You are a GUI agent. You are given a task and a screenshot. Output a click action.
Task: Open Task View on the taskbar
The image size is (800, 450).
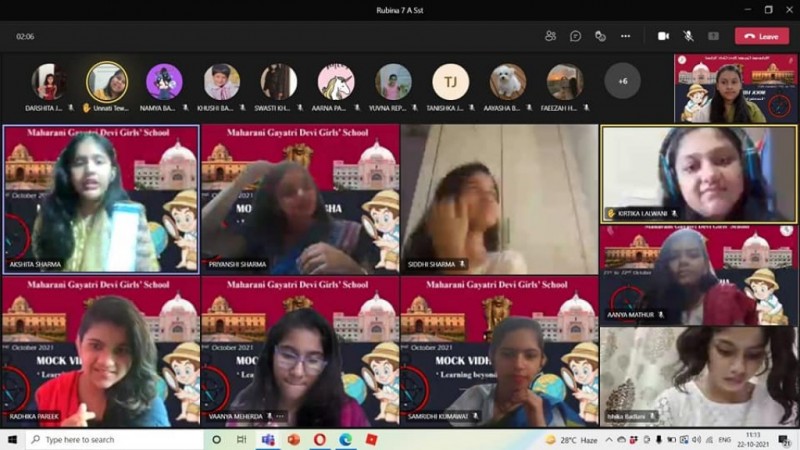point(242,439)
